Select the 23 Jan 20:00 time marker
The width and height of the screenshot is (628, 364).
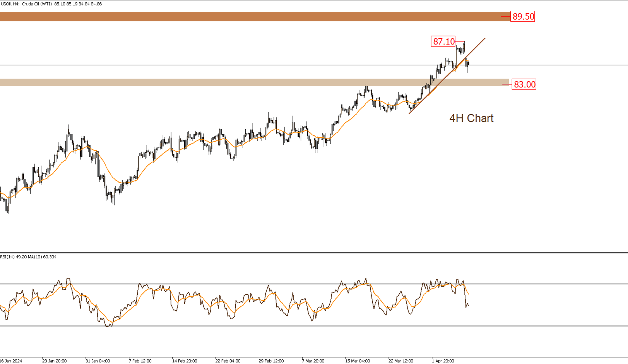tap(54, 361)
